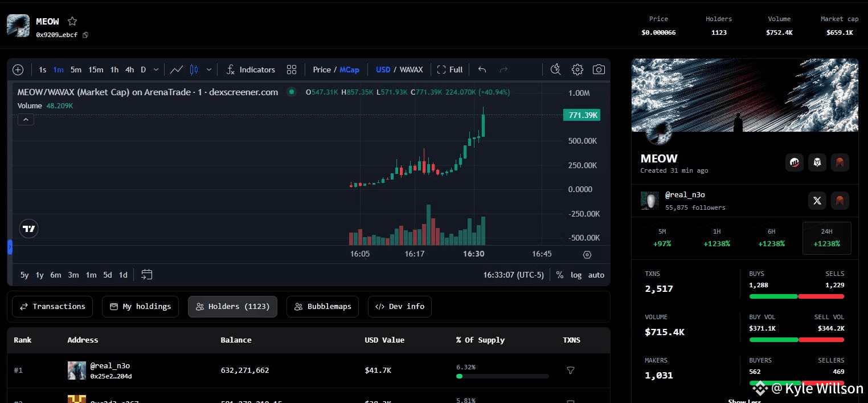
Task: Open the Transactions tab
Action: (x=52, y=307)
